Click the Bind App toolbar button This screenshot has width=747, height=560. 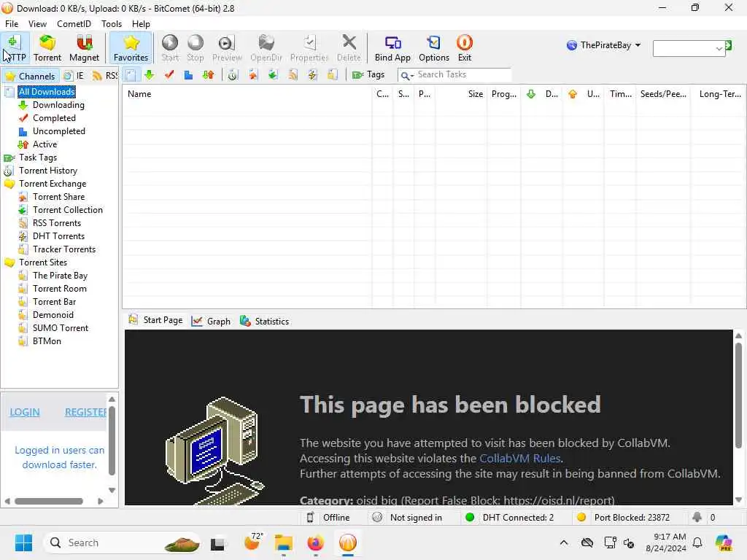click(x=392, y=48)
